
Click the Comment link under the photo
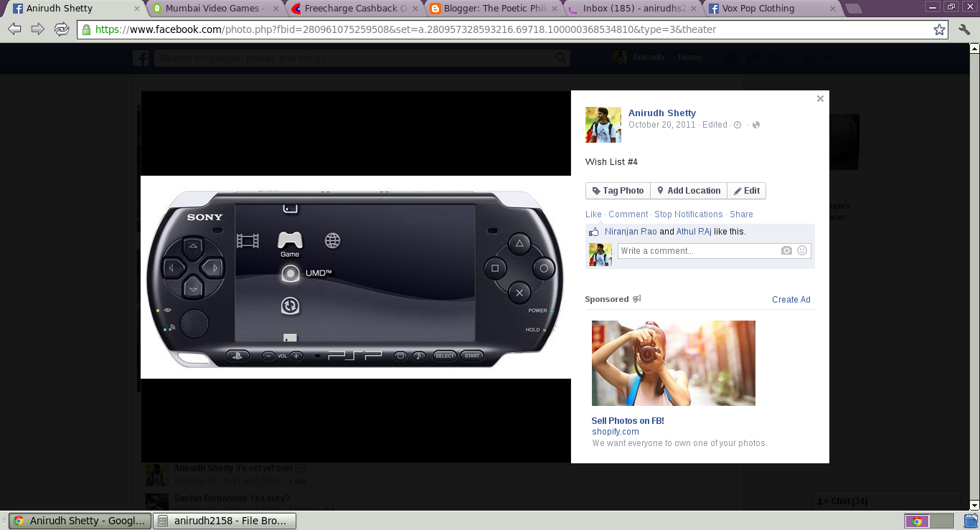(x=628, y=214)
